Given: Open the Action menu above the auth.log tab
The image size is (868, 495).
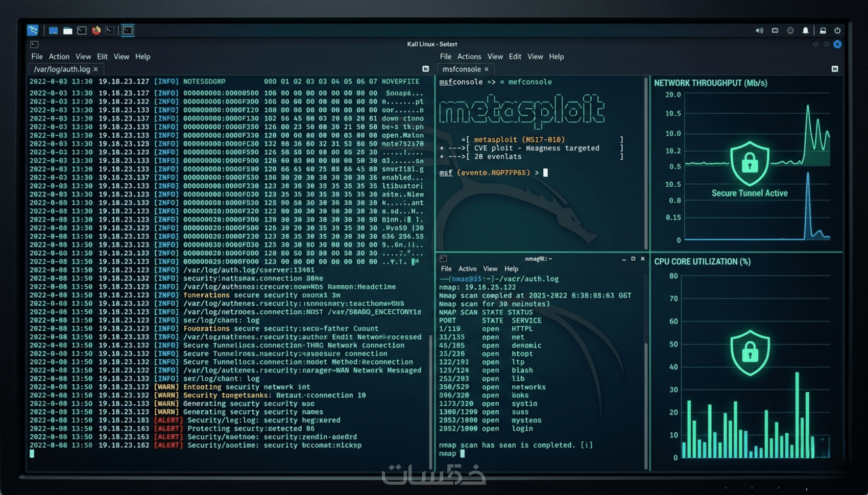Looking at the screenshot, I should tap(59, 57).
